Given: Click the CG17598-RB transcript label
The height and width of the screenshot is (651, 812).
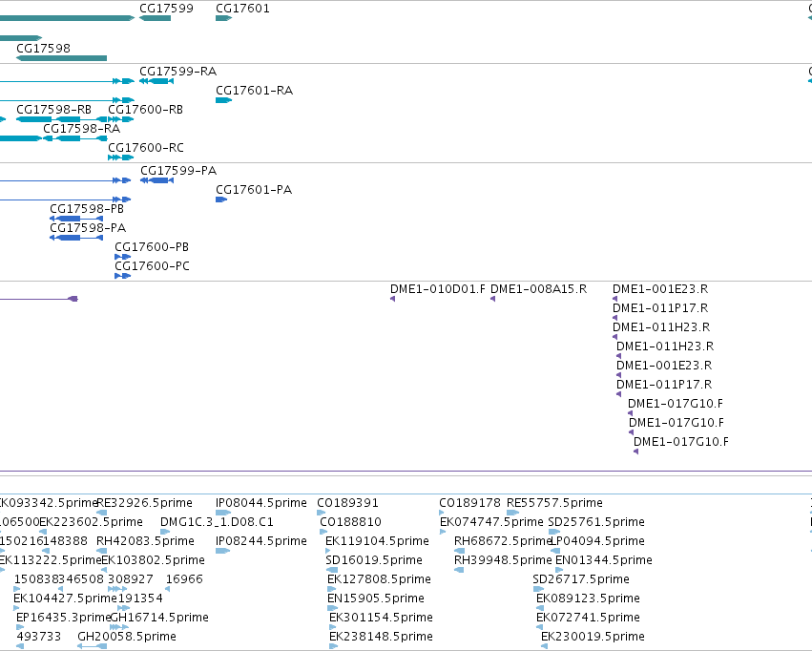Looking at the screenshot, I should pos(53,109).
